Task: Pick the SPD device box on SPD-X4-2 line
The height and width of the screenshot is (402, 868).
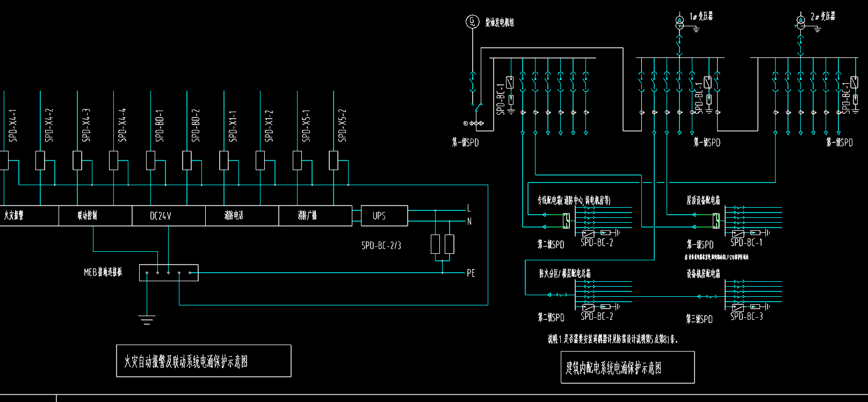Action: (40, 160)
